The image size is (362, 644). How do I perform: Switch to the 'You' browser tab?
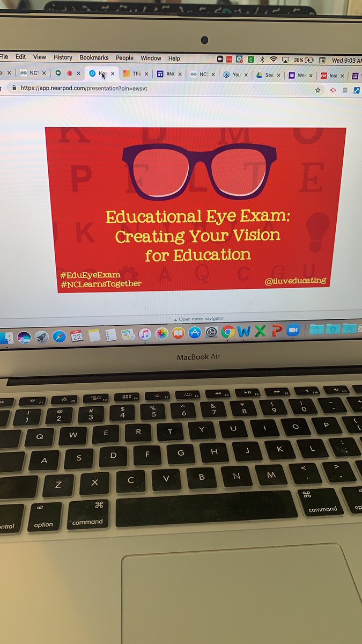pyautogui.click(x=236, y=75)
